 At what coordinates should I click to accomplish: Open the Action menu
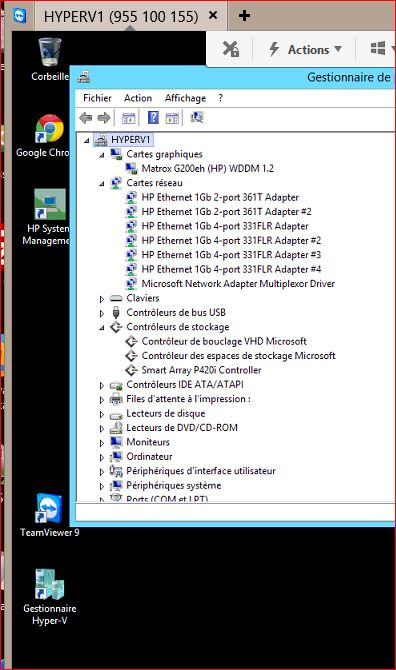coord(138,98)
